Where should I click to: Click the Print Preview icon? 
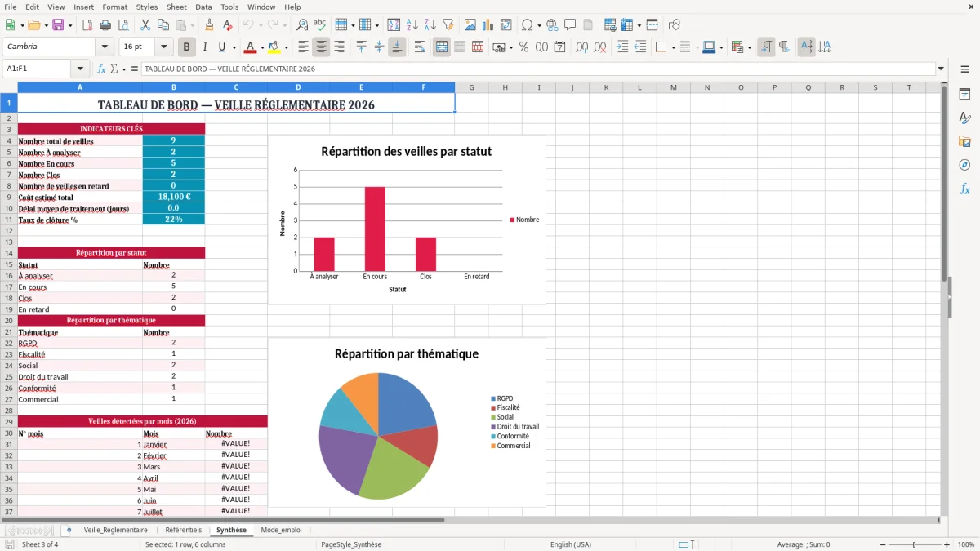(123, 25)
